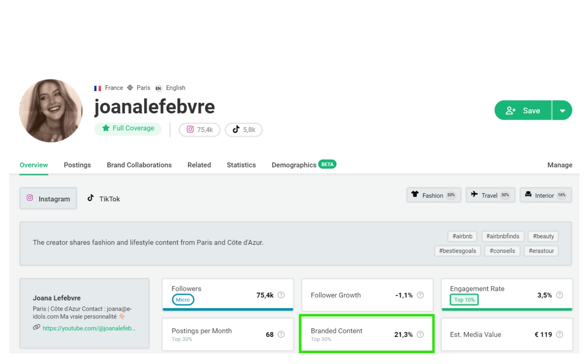
Task: Open the Brand Collaborations tab
Action: pyautogui.click(x=139, y=165)
